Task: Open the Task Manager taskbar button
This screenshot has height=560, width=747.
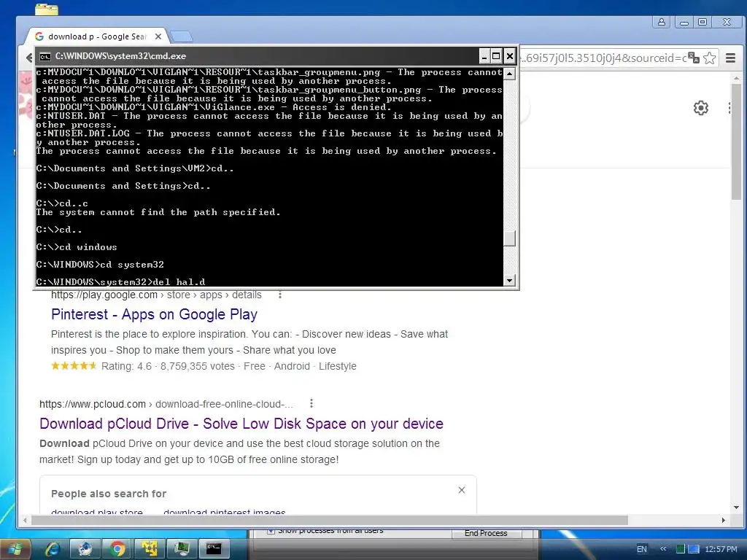Action: coord(182,549)
